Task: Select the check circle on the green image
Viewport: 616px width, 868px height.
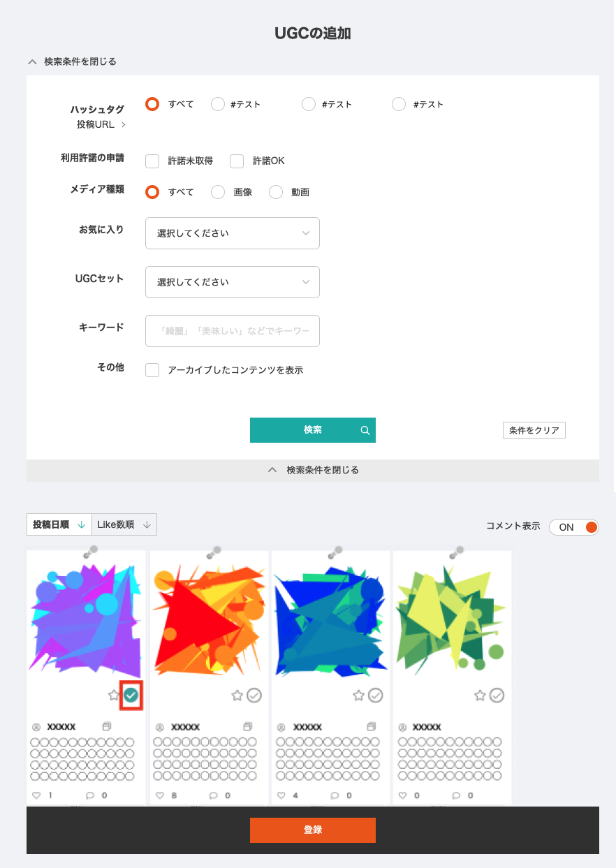Action: point(497,695)
